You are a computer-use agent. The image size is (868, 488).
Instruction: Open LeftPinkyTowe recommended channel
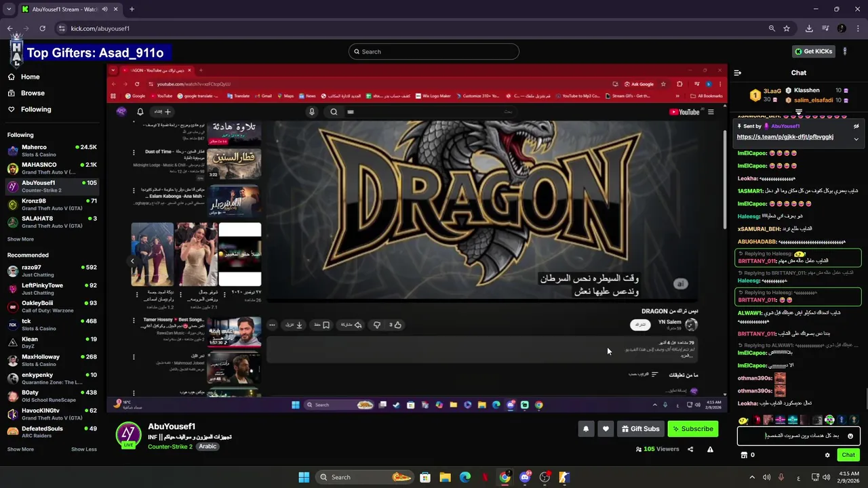click(x=52, y=289)
